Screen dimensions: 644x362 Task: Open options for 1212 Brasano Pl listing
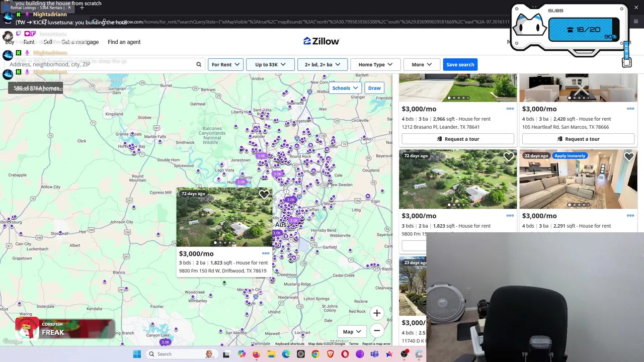click(510, 109)
